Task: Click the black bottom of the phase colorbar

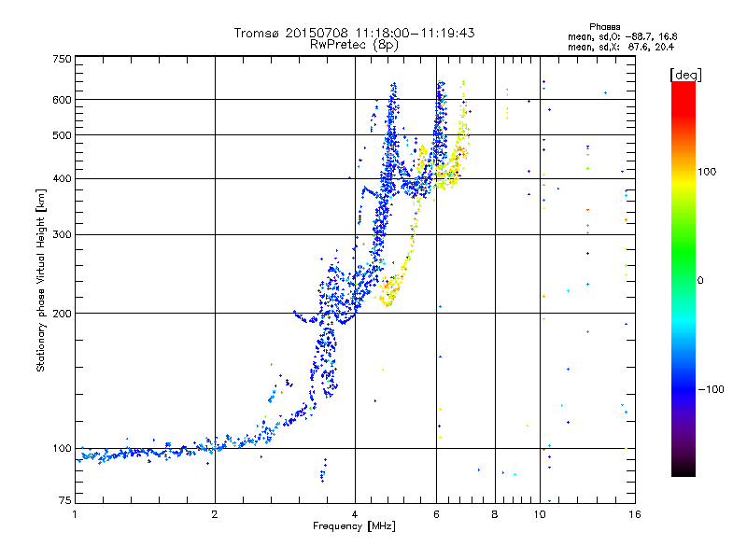Action: click(684, 470)
